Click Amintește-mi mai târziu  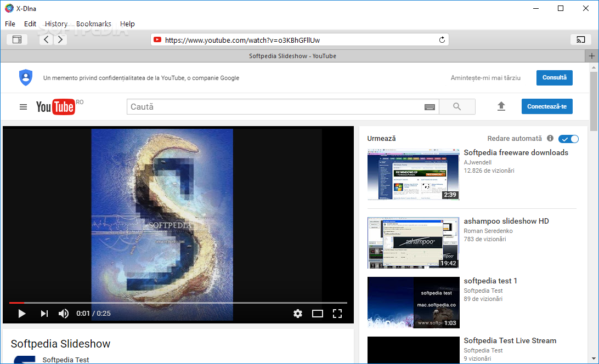(x=485, y=78)
